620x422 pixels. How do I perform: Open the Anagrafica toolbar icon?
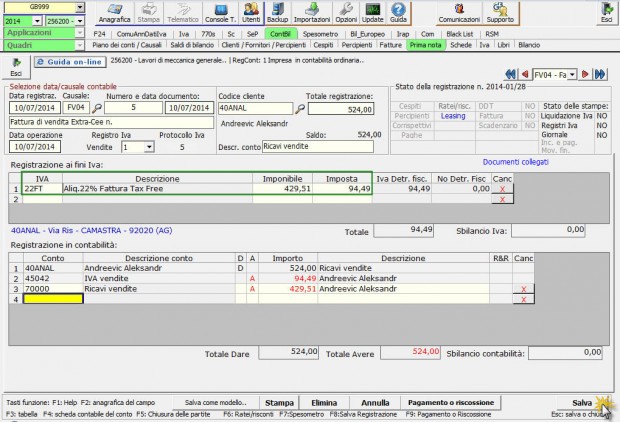[114, 13]
